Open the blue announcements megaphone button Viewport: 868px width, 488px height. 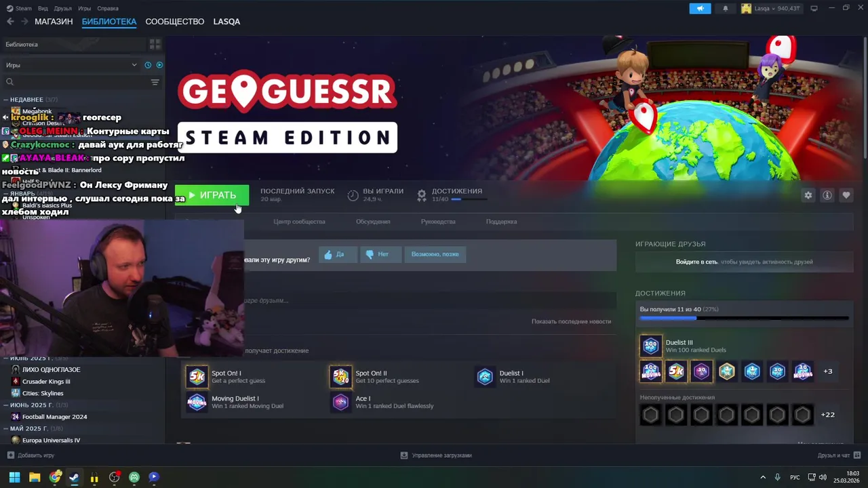701,8
